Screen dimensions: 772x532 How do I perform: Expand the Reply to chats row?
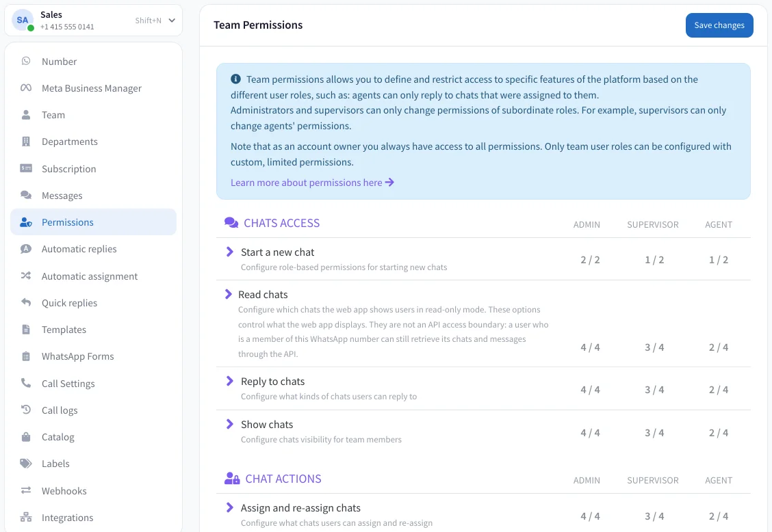[229, 381]
